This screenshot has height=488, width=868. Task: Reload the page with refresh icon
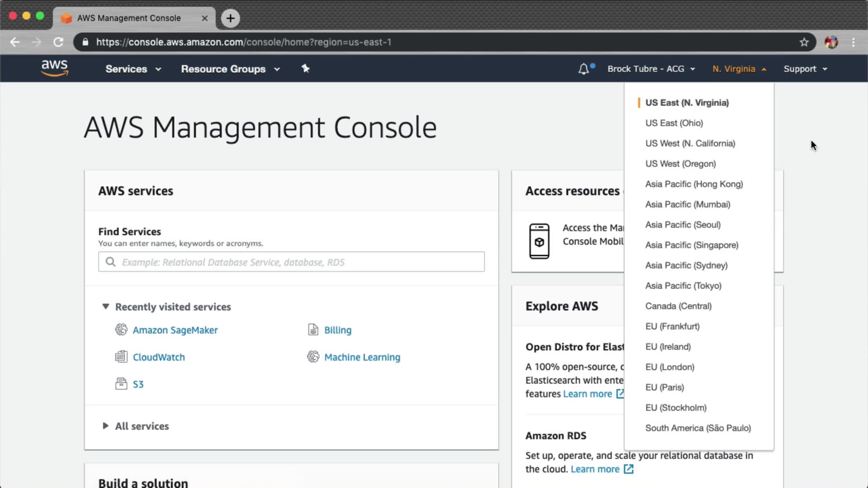click(x=58, y=42)
